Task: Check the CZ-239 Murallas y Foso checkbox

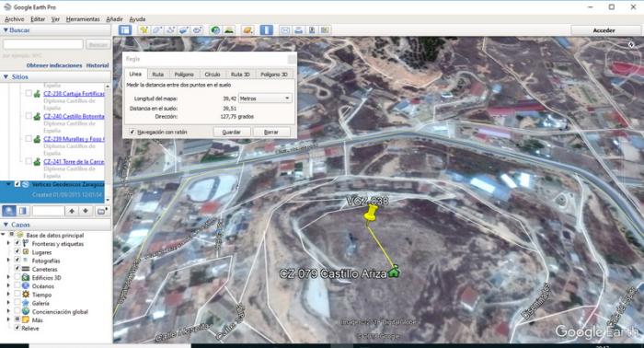Action: pyautogui.click(x=29, y=139)
